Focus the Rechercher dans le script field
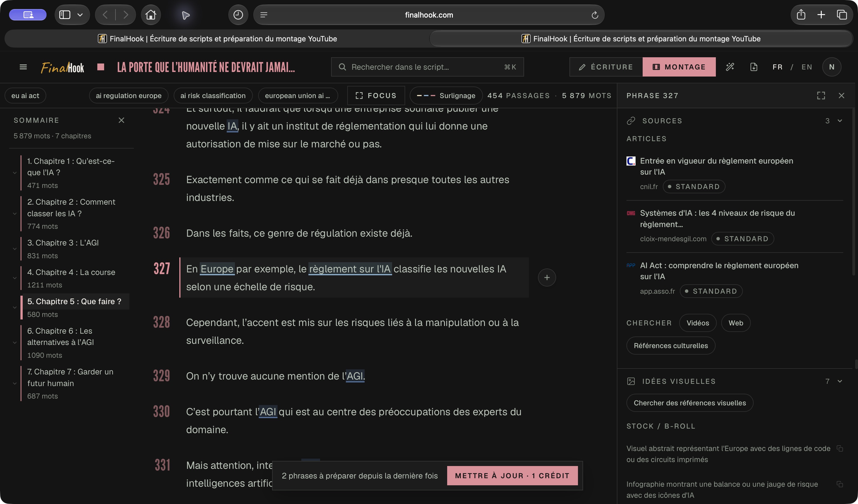Screen dimensions: 858x504 click(427, 67)
